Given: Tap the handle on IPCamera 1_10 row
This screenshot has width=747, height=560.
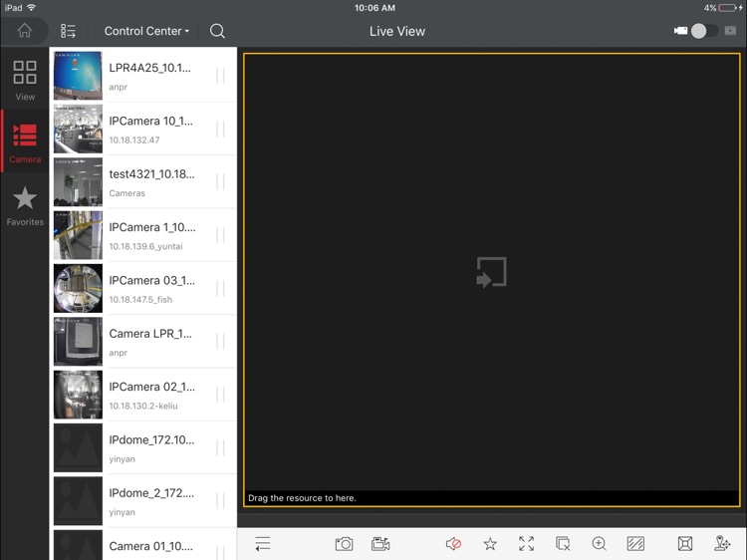Looking at the screenshot, I should 220,235.
